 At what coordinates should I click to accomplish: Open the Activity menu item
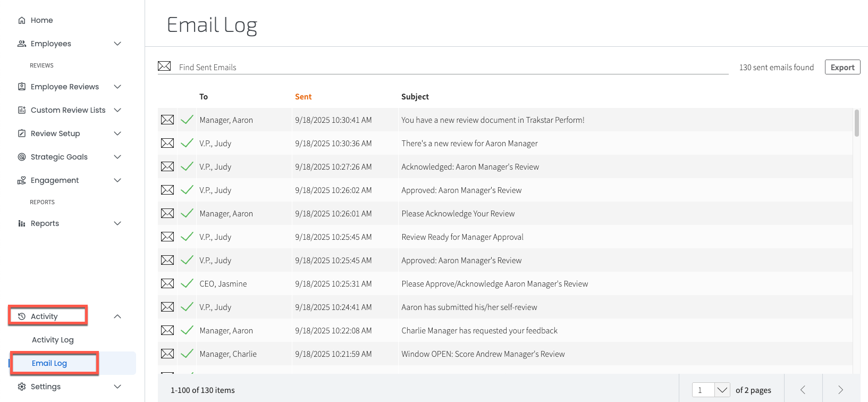(44, 316)
